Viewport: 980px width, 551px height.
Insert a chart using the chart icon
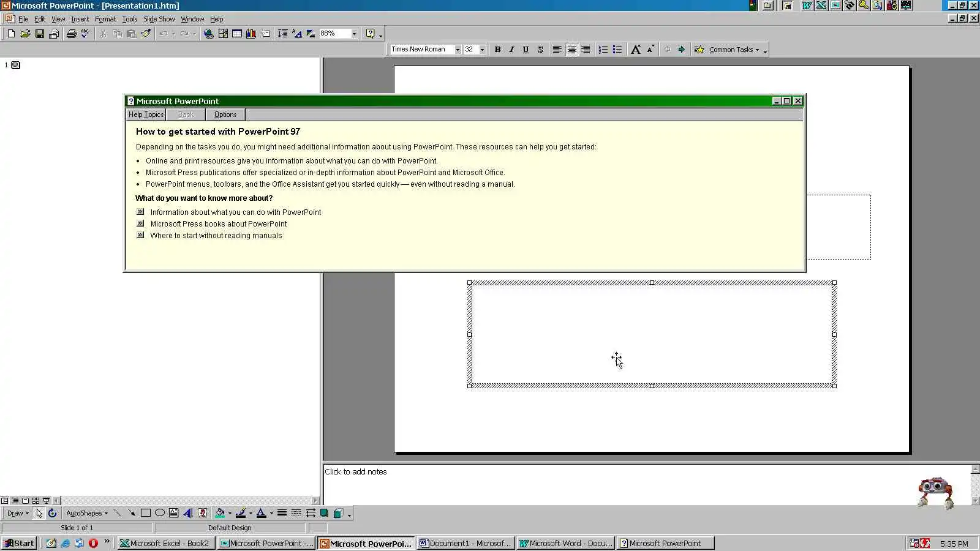[251, 34]
